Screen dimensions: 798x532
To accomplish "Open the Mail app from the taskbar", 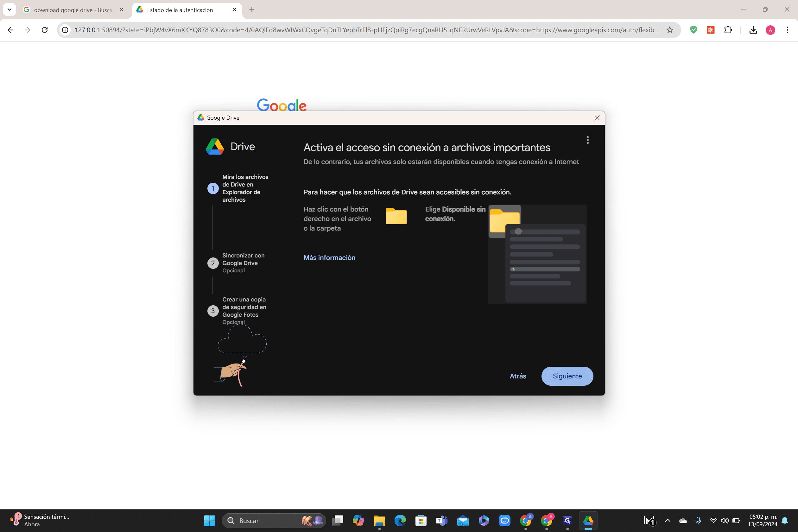I will [463, 521].
